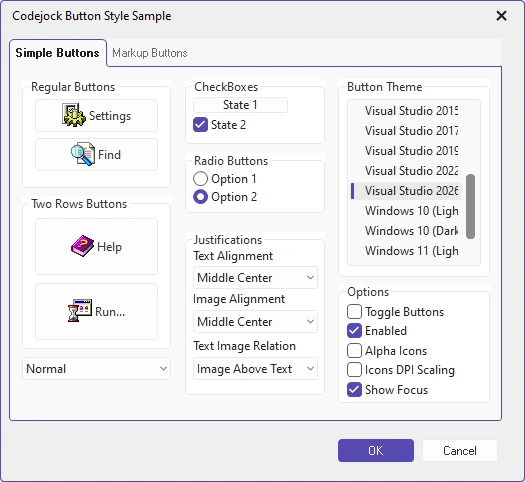
Task: Select the Option 1 radio button
Action: 200,178
